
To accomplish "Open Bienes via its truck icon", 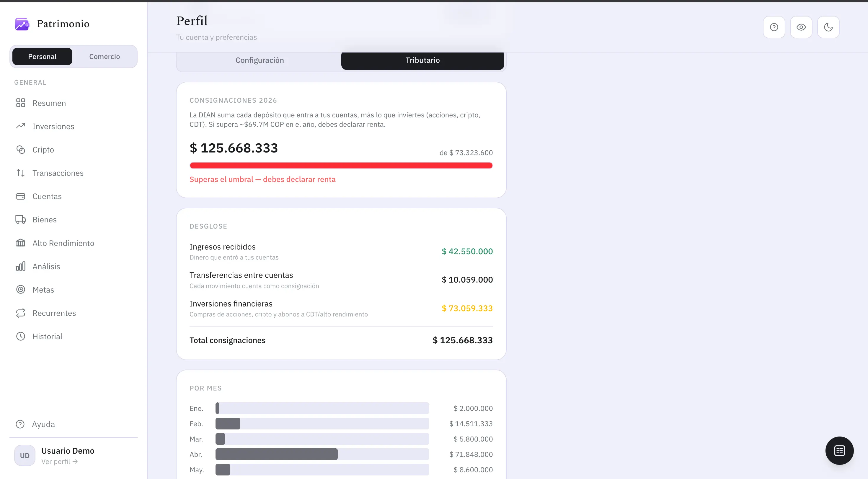I will (21, 219).
